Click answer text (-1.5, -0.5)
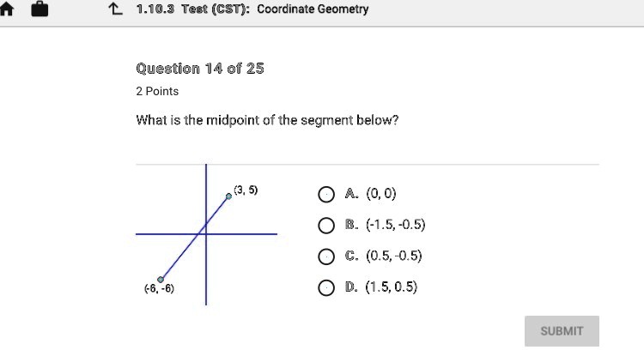 [x=396, y=226]
